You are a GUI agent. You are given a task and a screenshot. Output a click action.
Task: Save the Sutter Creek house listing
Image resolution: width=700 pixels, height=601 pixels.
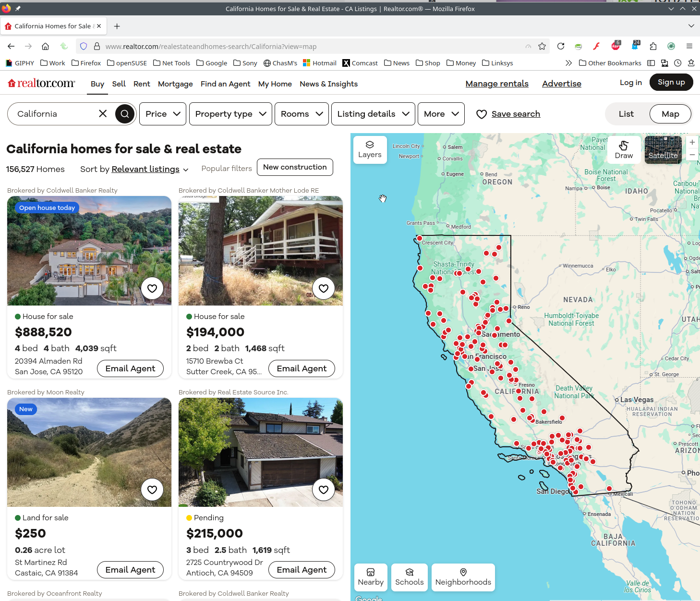click(324, 288)
